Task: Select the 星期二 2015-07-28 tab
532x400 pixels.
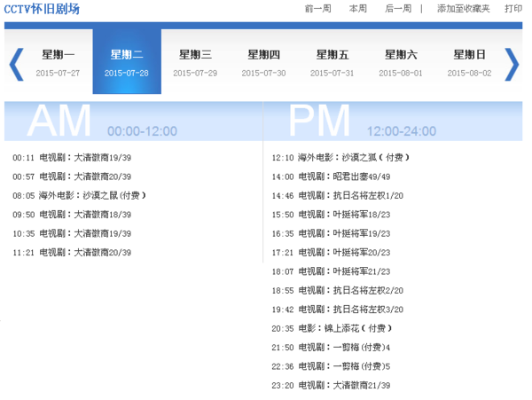Action: 127,62
